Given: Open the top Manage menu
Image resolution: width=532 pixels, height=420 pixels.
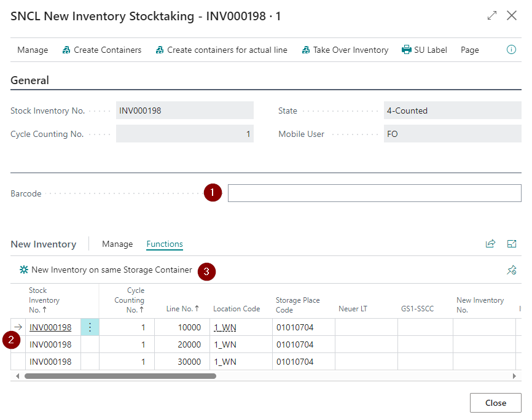Looking at the screenshot, I should [33, 50].
